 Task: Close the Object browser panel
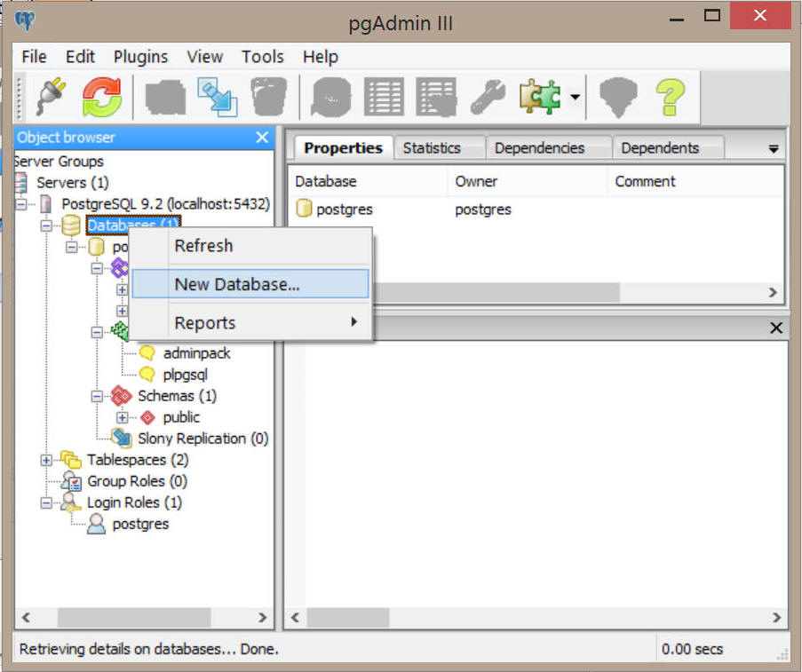[x=262, y=137]
